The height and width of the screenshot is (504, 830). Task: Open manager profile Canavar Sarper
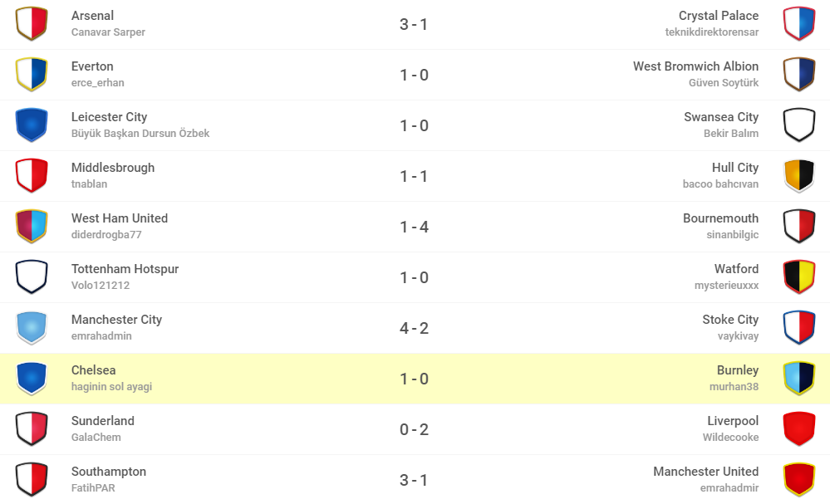tap(108, 32)
